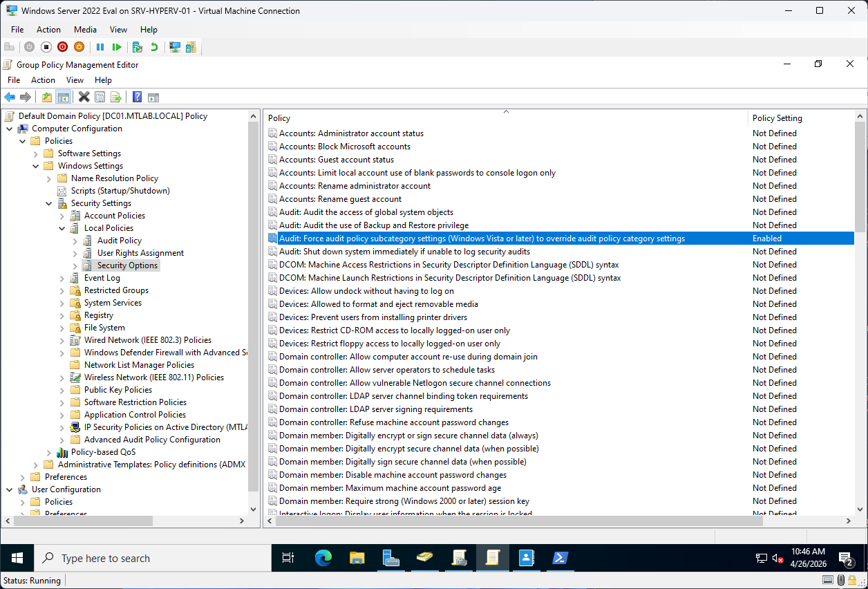Open Windows PowerShell from the taskbar
This screenshot has width=868, height=589.
pyautogui.click(x=560, y=558)
